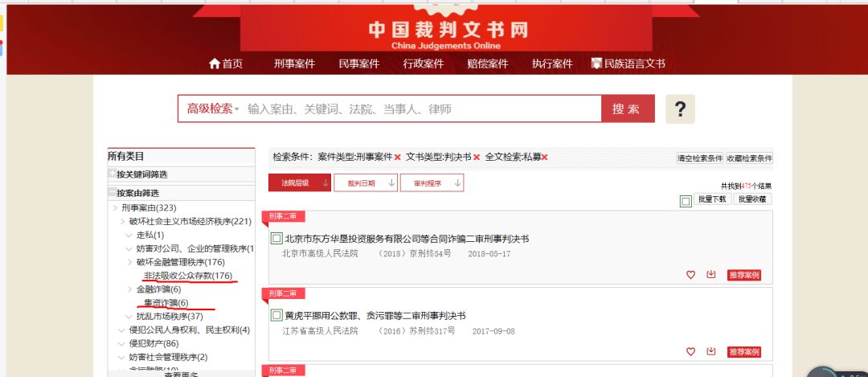Click 收藏检索条件 button

point(750,158)
